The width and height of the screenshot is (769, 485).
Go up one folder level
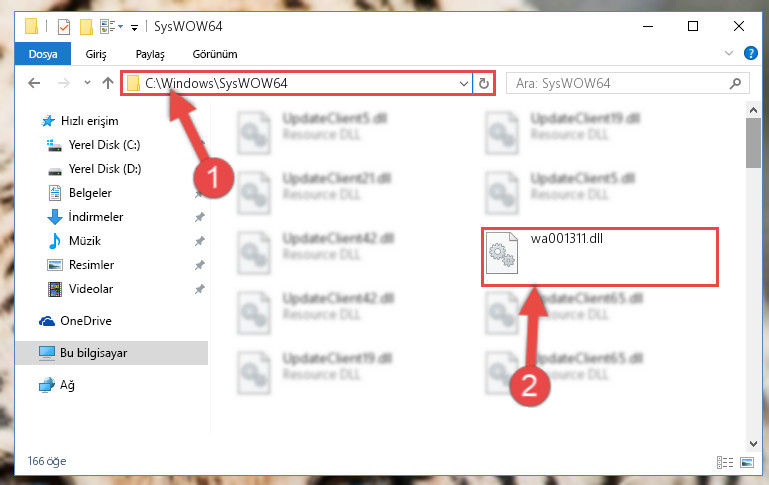(x=108, y=83)
